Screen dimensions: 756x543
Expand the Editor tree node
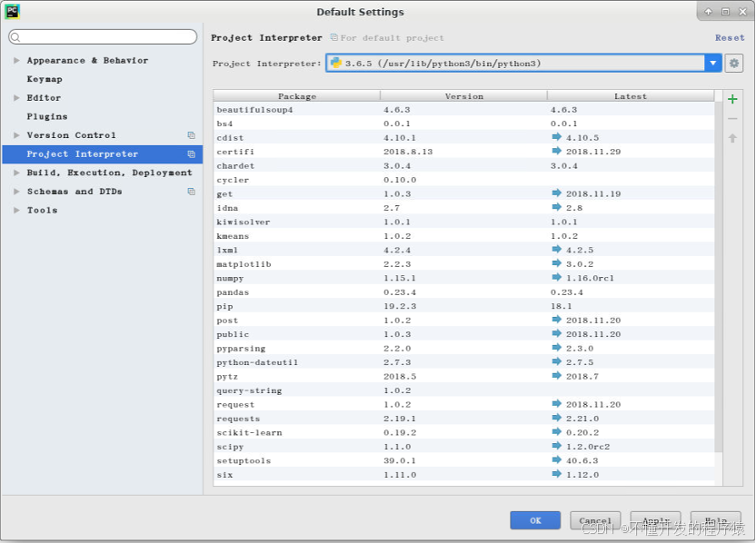point(16,98)
